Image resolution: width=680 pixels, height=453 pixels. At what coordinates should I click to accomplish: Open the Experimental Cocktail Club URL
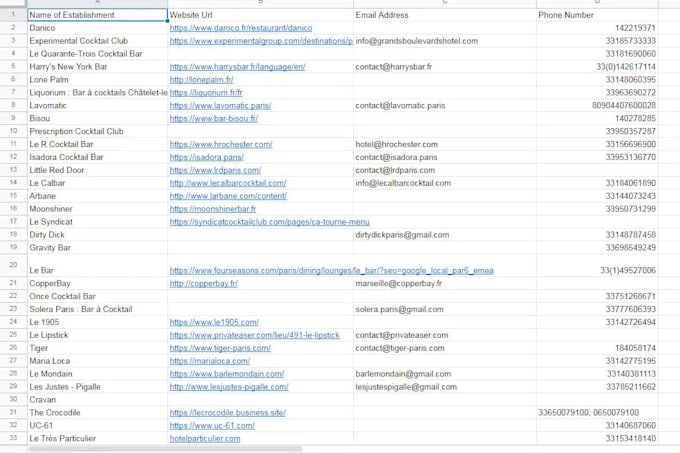[x=261, y=41]
